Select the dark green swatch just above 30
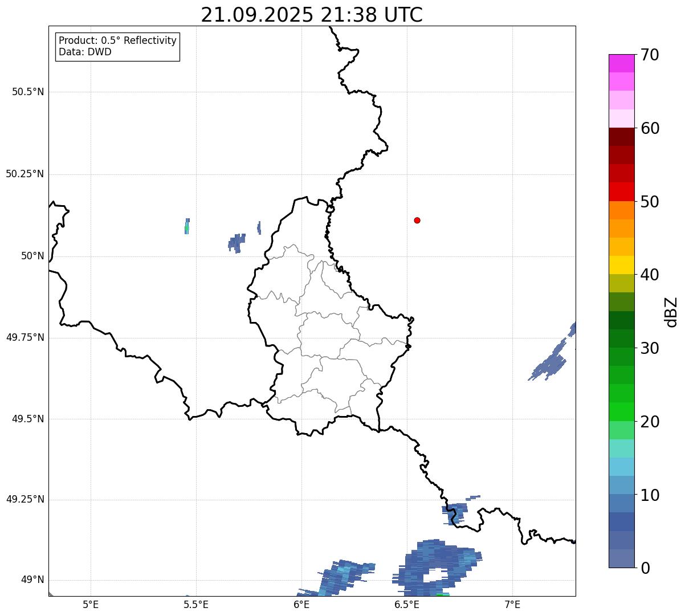 pyautogui.click(x=621, y=338)
